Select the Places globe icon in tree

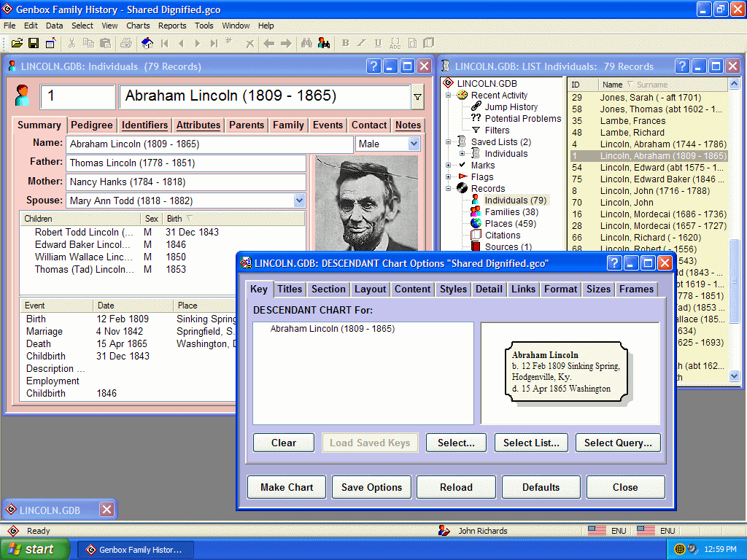(x=476, y=224)
